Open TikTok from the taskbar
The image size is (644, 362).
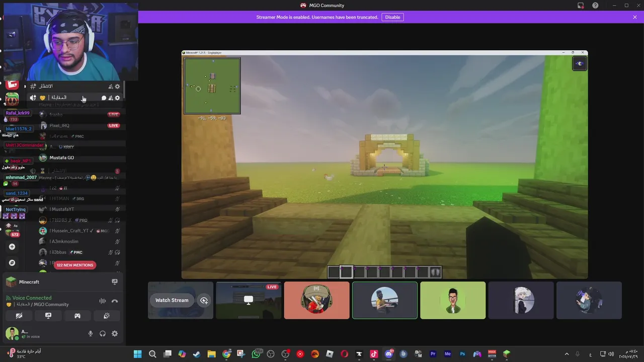click(x=374, y=354)
